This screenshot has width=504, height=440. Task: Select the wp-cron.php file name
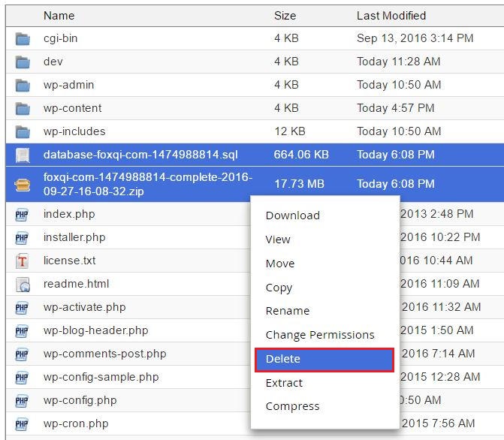tap(76, 423)
